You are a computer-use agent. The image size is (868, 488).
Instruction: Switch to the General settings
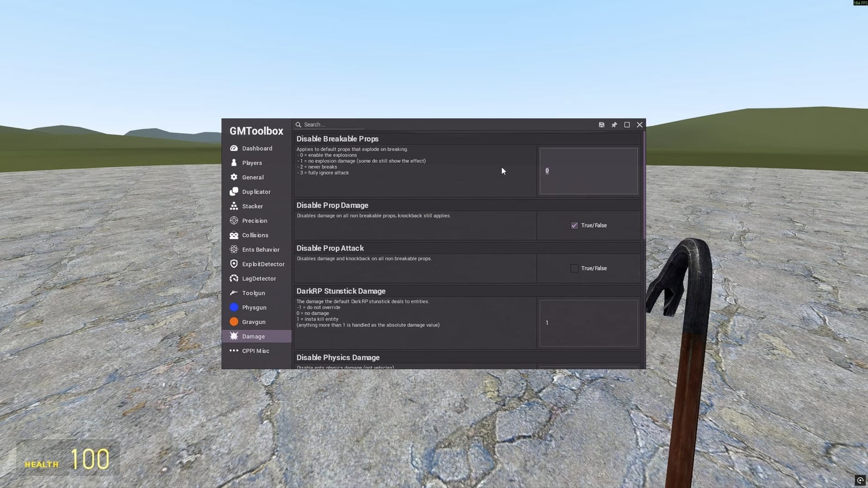pyautogui.click(x=257, y=177)
